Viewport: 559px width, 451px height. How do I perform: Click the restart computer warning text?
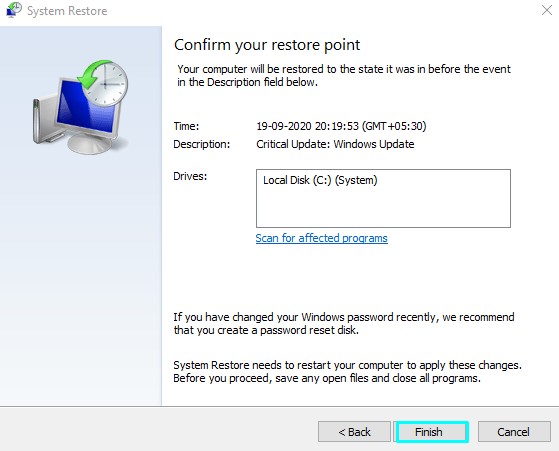[347, 371]
